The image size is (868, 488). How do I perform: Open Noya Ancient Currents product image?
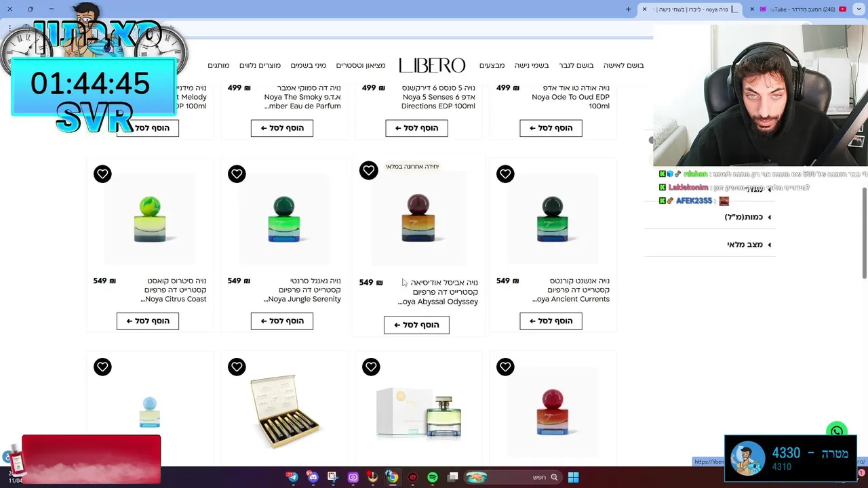click(x=553, y=219)
